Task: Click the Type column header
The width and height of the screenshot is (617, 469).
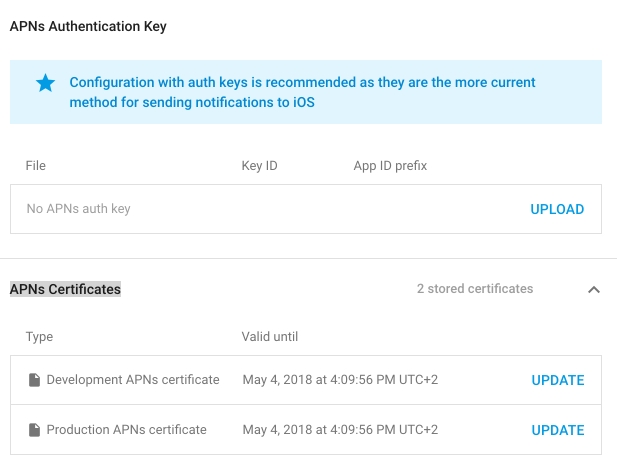Action: point(40,337)
